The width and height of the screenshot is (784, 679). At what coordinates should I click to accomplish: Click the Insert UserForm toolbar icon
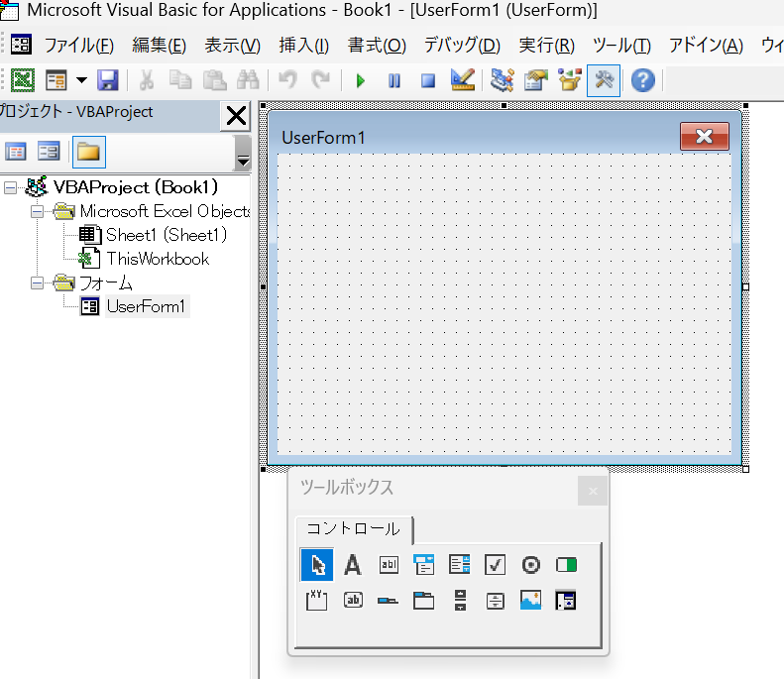click(x=56, y=80)
